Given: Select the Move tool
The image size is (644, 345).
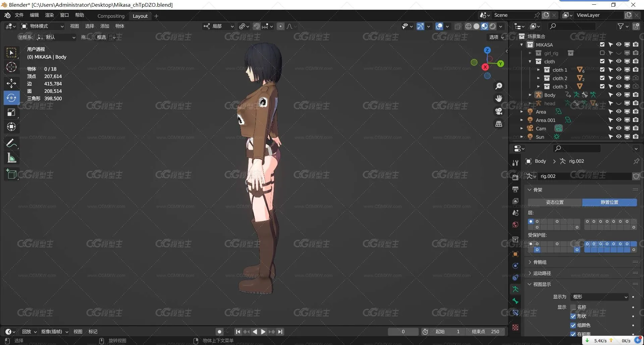Looking at the screenshot, I should (x=11, y=83).
